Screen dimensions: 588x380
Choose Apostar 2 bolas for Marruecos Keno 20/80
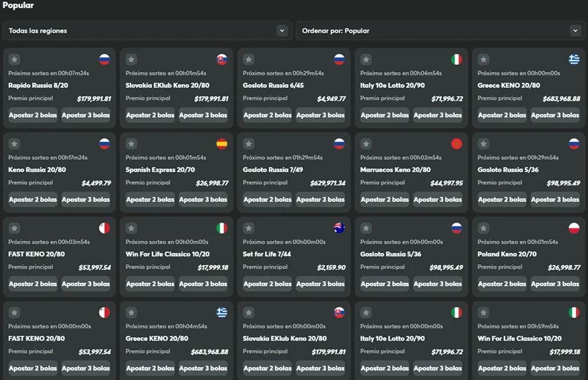tap(385, 199)
